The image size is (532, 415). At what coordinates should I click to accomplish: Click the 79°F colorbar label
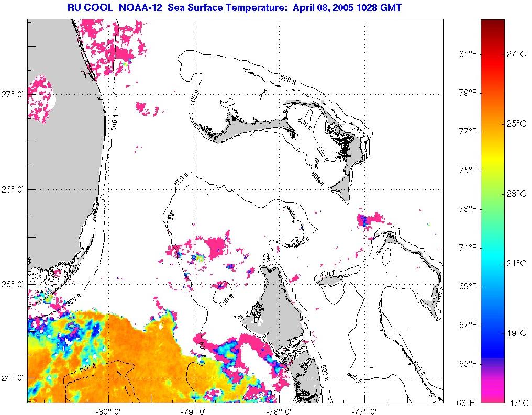pos(468,93)
